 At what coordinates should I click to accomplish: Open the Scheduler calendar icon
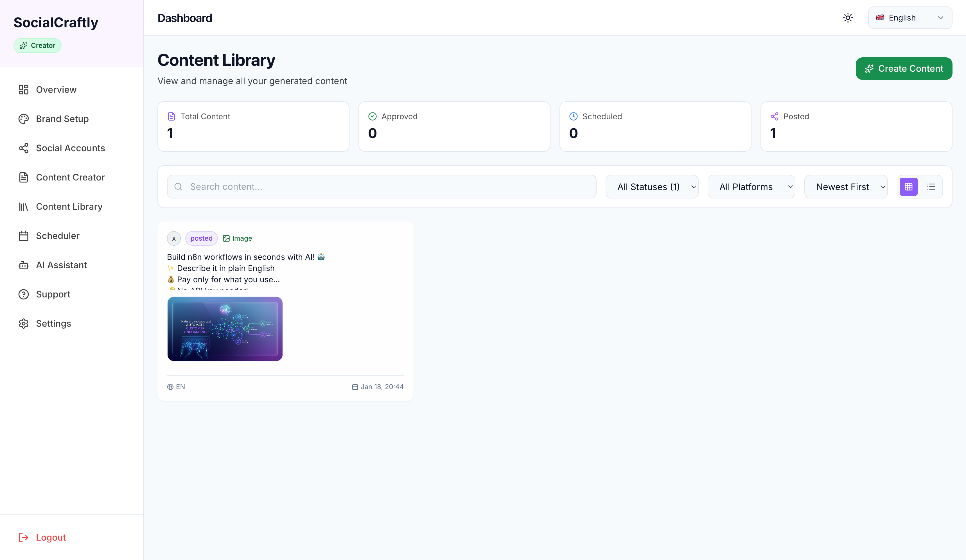23,236
